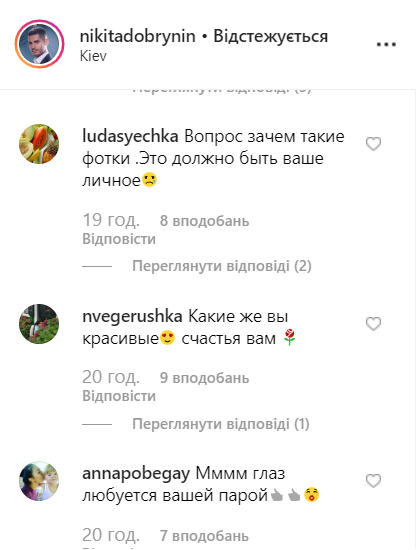View the 7 вподобань likes list

(204, 536)
